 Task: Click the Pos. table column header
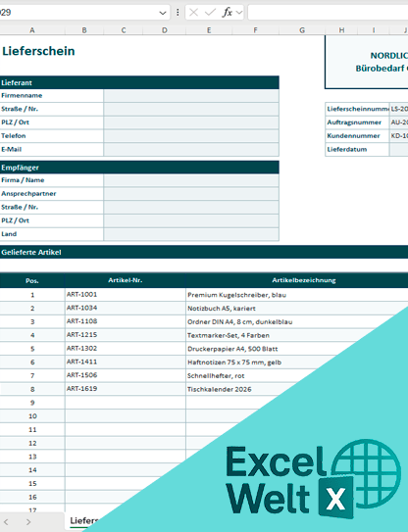tap(32, 280)
